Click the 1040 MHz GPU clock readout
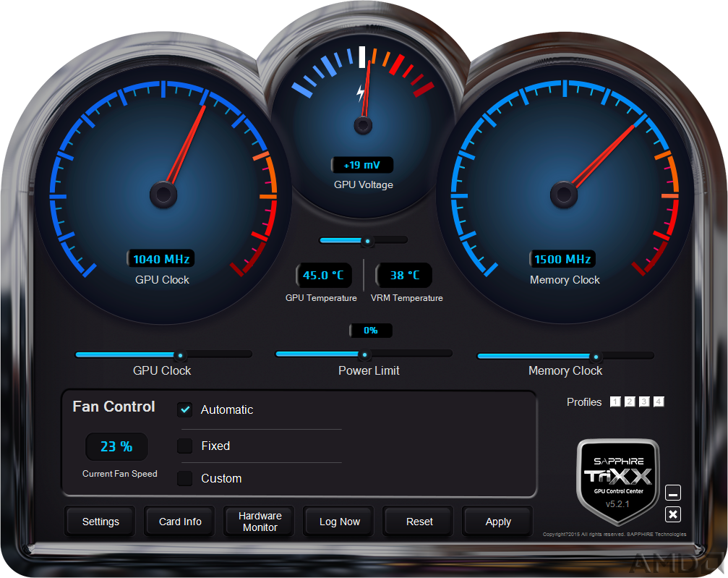 tap(161, 259)
